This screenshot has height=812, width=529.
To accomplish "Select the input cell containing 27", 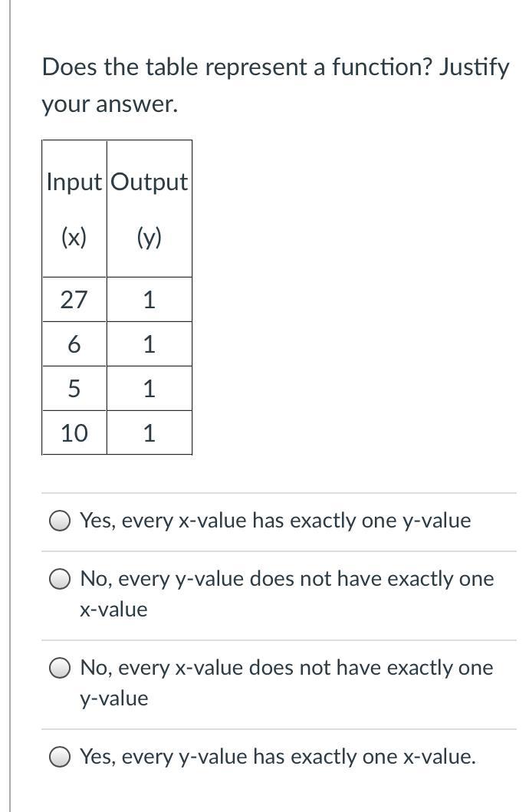I will click(74, 299).
